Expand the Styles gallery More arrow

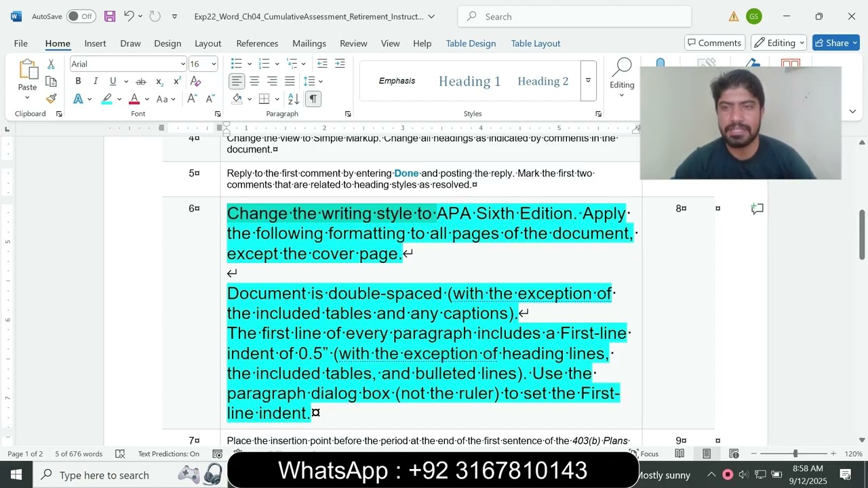pos(588,81)
